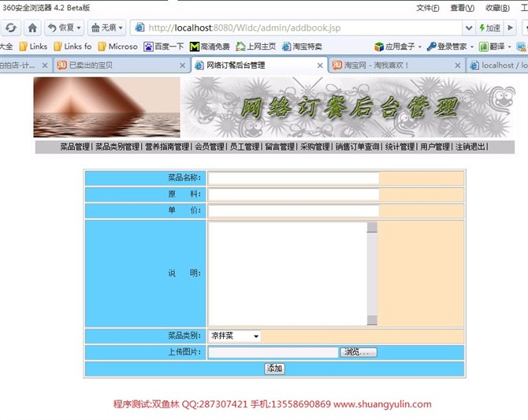Image resolution: width=528 pixels, height=420 pixels.
Task: Click the 添加 submit button
Action: click(x=274, y=368)
